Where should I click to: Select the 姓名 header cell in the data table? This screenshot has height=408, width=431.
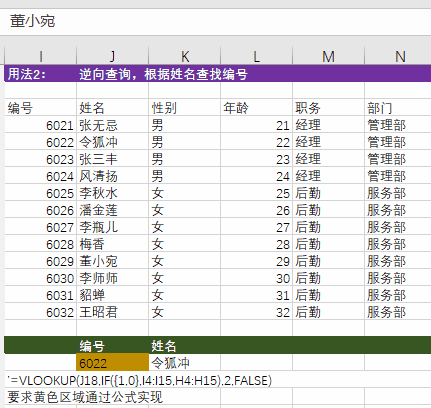coord(113,108)
